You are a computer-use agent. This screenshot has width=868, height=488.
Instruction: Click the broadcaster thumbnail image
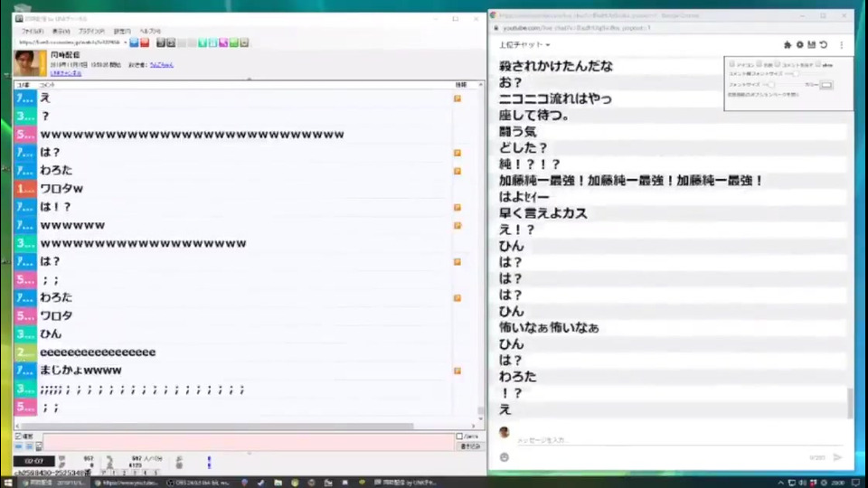[x=30, y=63]
